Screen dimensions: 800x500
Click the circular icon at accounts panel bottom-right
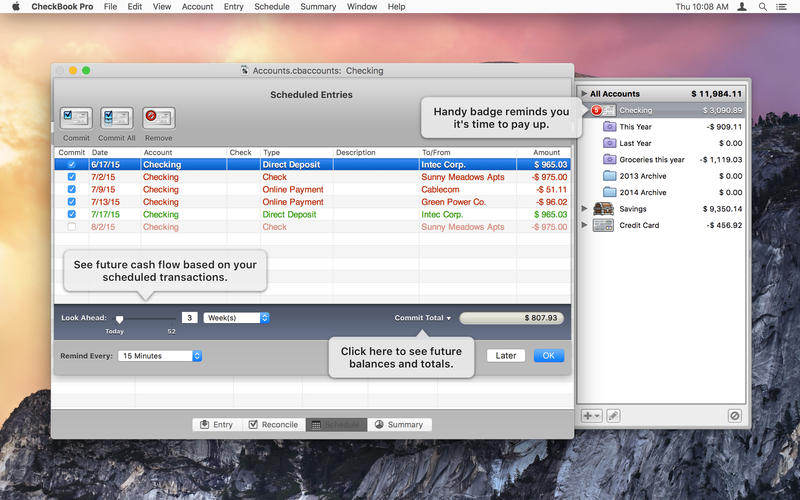click(x=735, y=415)
